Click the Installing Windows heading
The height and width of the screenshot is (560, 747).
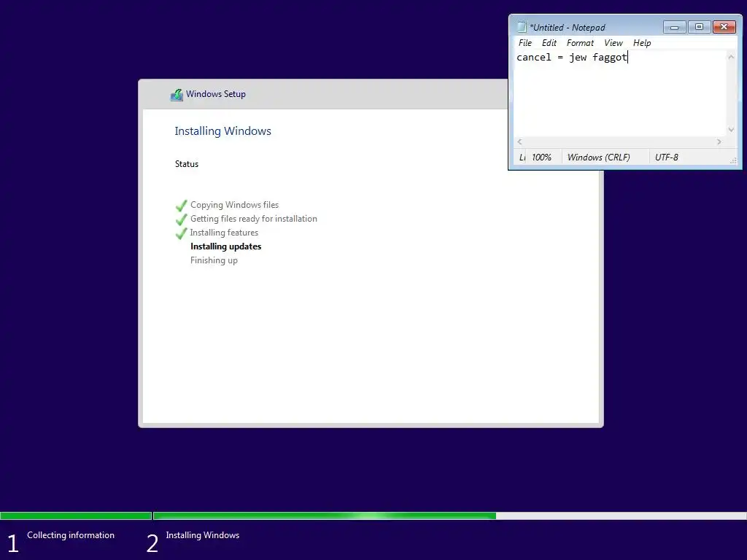[222, 131]
